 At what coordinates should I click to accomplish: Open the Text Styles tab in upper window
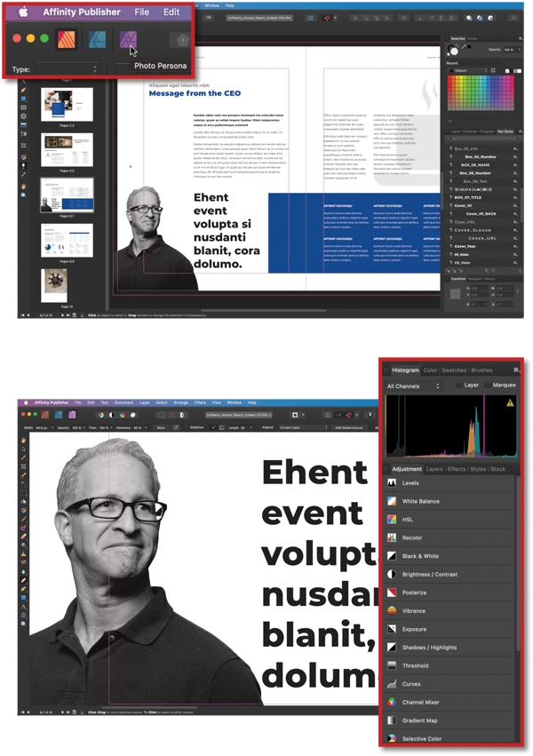pos(505,131)
